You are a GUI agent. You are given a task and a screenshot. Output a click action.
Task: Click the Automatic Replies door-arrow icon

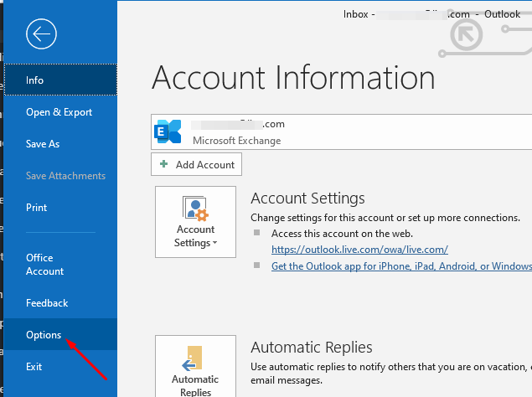[x=192, y=358]
